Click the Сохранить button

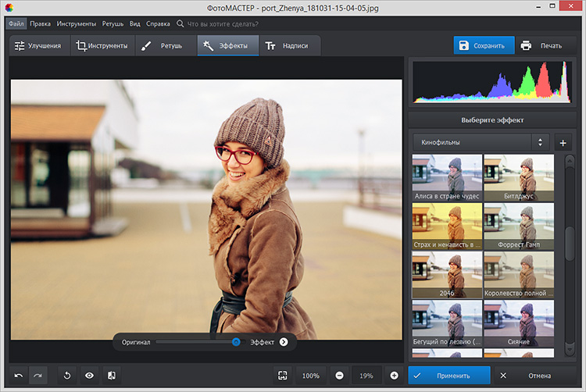click(484, 46)
